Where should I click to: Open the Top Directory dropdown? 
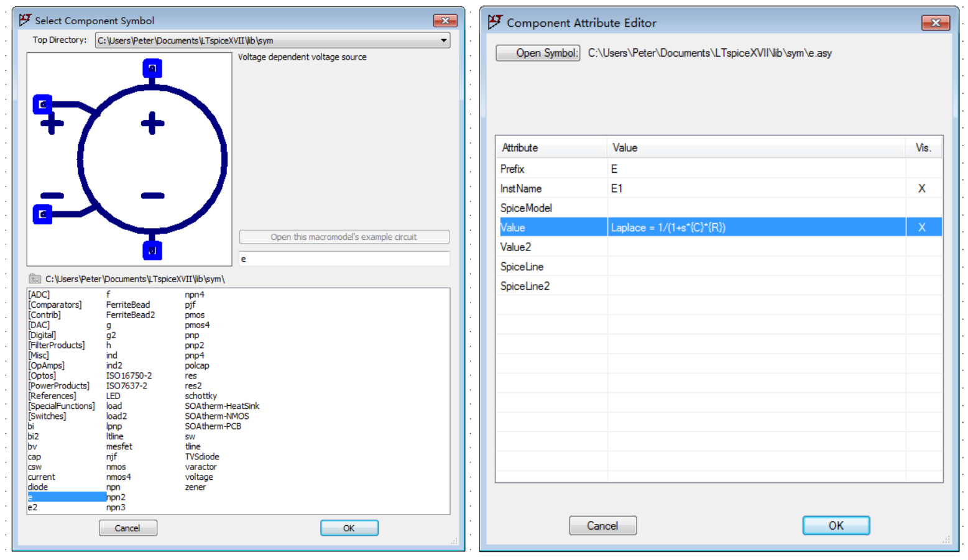pos(443,40)
